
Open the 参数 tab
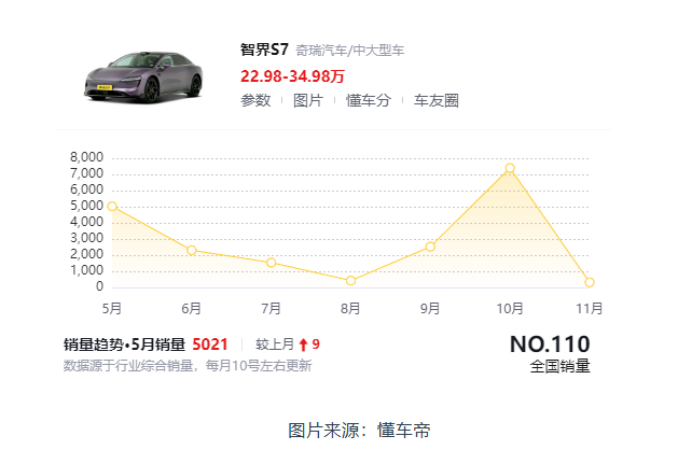click(x=255, y=101)
